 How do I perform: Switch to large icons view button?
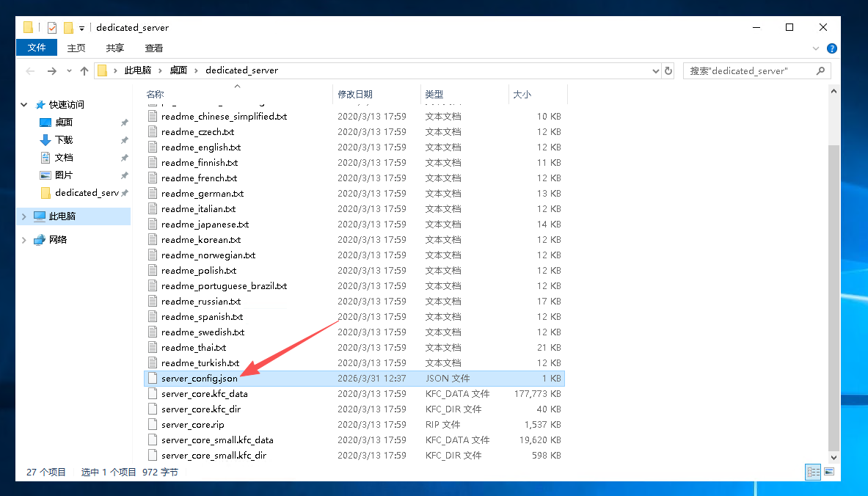click(829, 472)
